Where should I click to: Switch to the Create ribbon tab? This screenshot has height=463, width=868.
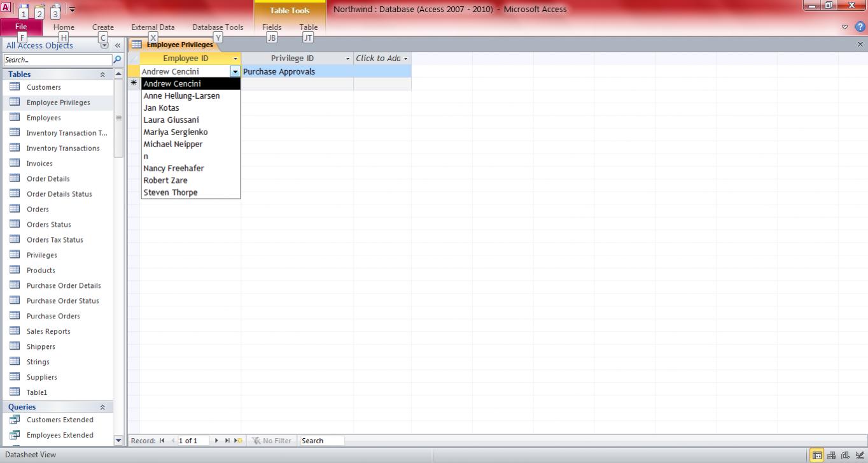pos(102,27)
